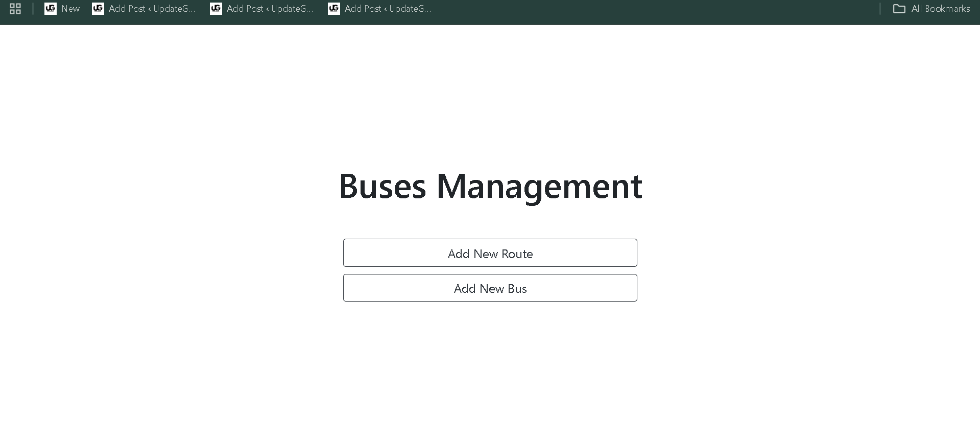Screen dimensions: 980x436
Task: Click the separator beside the apps grid icon
Action: (x=33, y=9)
